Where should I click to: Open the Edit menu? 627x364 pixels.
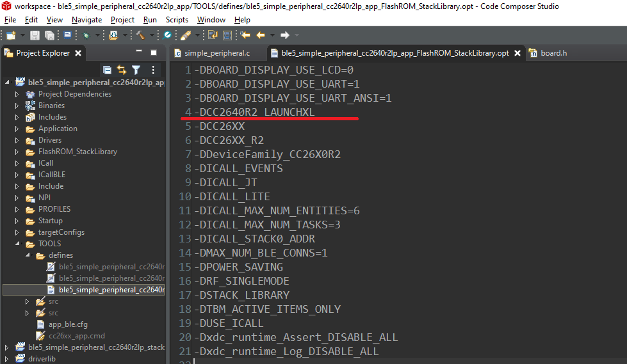pos(31,20)
